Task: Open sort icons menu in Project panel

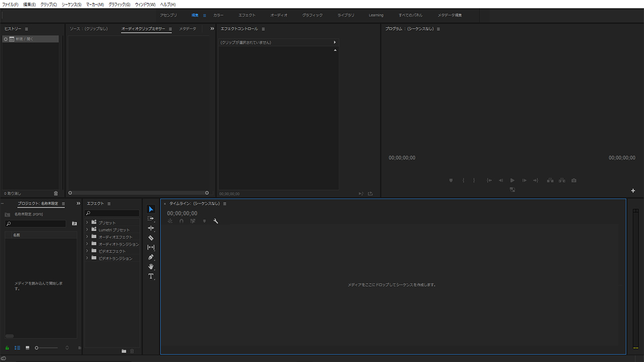Action: (x=67, y=348)
